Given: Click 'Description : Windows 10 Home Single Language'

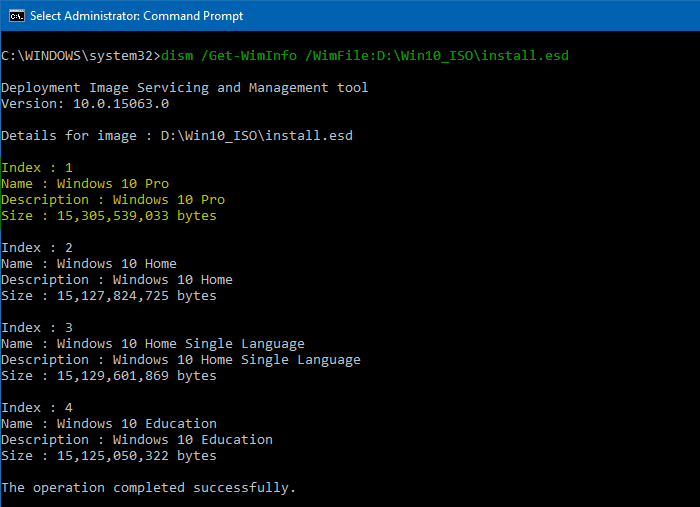Looking at the screenshot, I should pyautogui.click(x=181, y=360).
